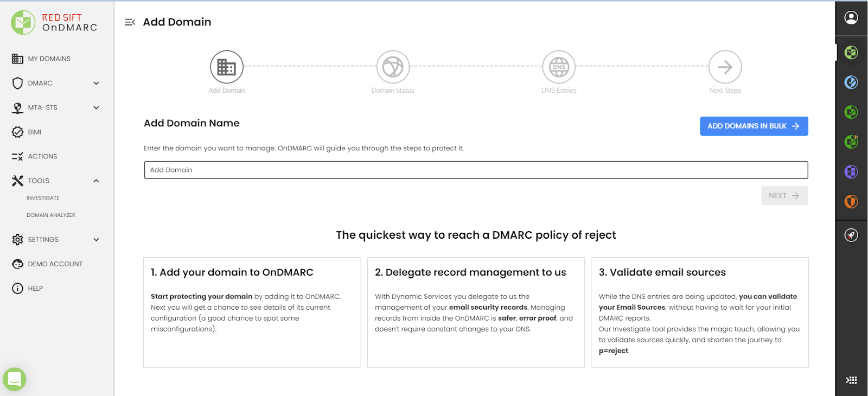Viewport: 868px width, 396px height.
Task: Click the DNS Entries step icon
Action: [x=559, y=67]
